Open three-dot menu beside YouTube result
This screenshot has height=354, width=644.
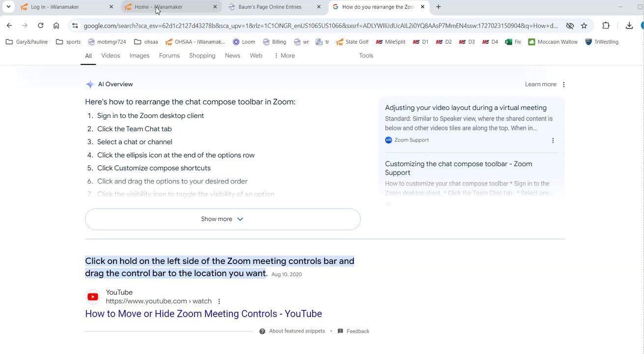219,301
